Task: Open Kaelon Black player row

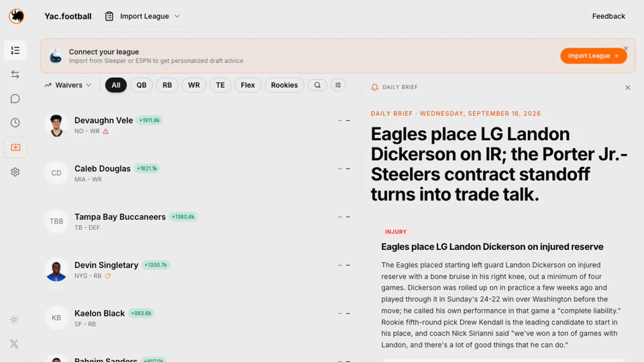Action: click(197, 318)
